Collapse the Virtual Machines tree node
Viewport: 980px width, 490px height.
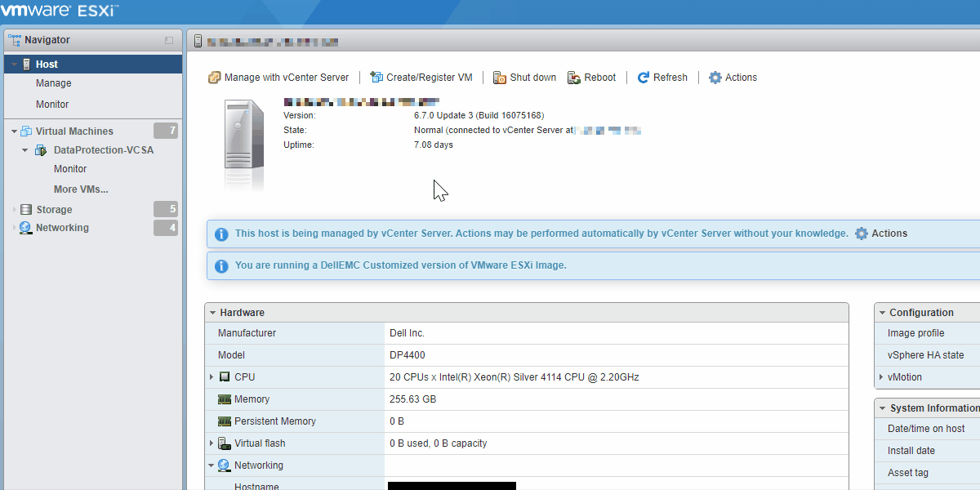pos(14,131)
